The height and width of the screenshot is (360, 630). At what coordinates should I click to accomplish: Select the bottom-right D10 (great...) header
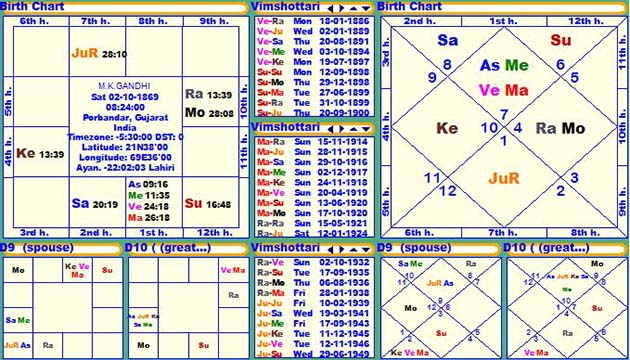click(x=566, y=249)
